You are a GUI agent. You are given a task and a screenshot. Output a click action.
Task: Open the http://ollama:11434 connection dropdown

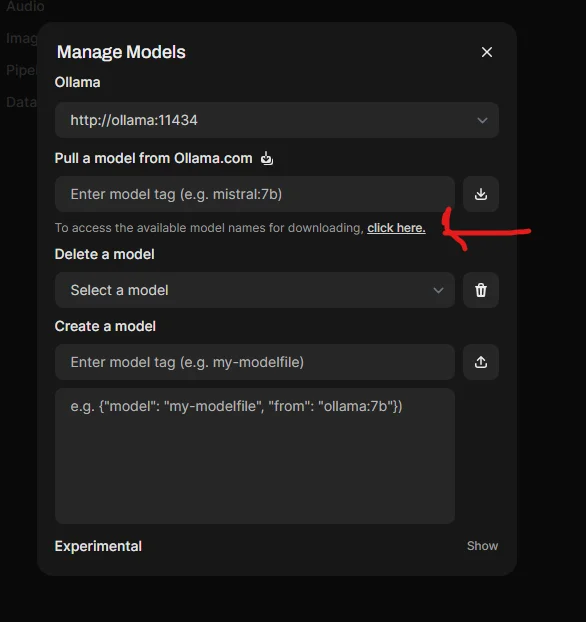pyautogui.click(x=277, y=120)
